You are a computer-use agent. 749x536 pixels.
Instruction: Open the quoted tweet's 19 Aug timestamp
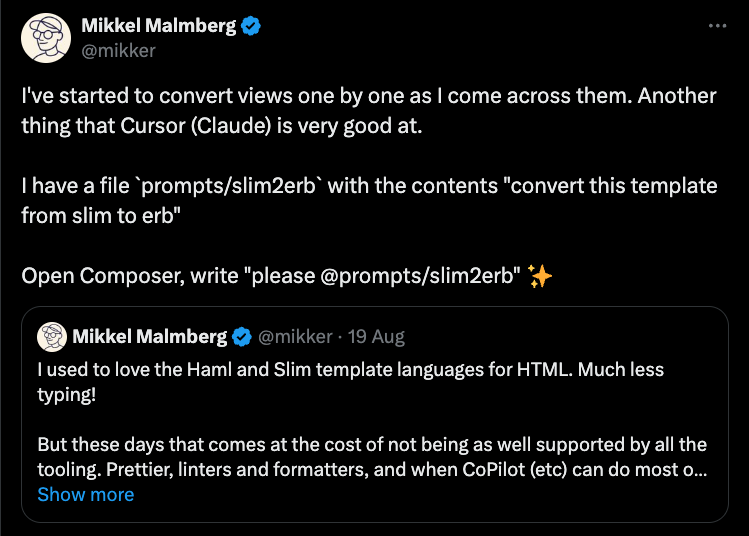375,335
